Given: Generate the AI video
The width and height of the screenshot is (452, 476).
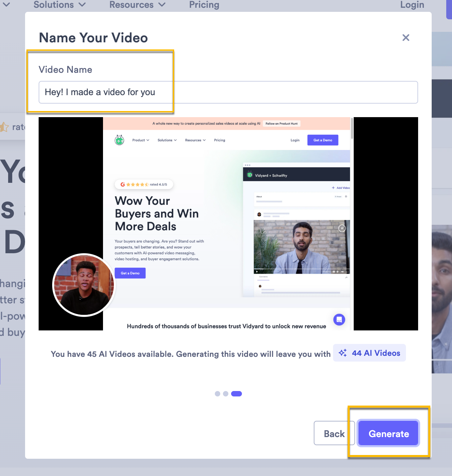Looking at the screenshot, I should click(388, 433).
